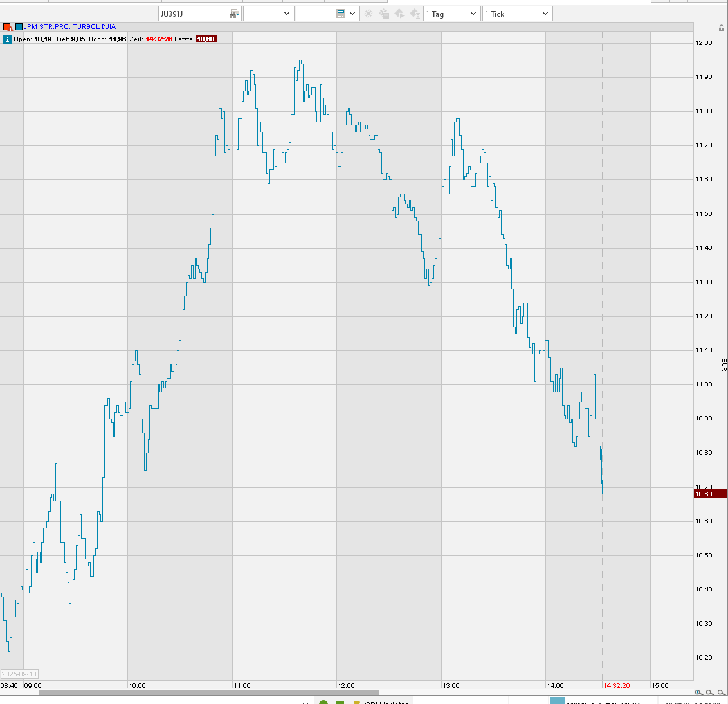728x704 pixels.
Task: Open the dropdown arrow beside calculator icon
Action: 353,14
